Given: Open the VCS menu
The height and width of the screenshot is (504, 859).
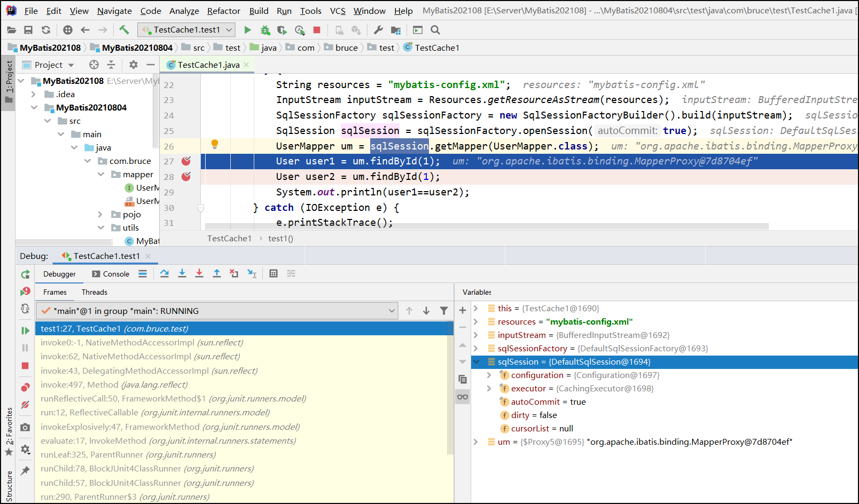Looking at the screenshot, I should 338,11.
